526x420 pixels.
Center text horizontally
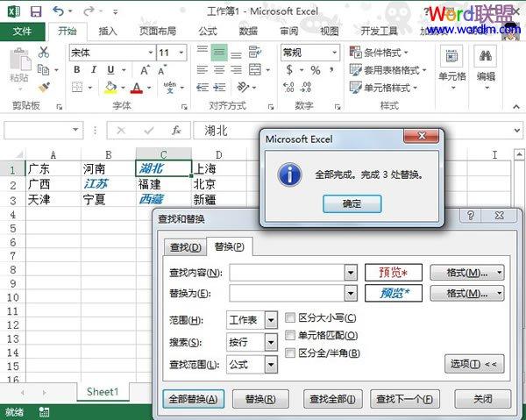pyautogui.click(x=219, y=70)
